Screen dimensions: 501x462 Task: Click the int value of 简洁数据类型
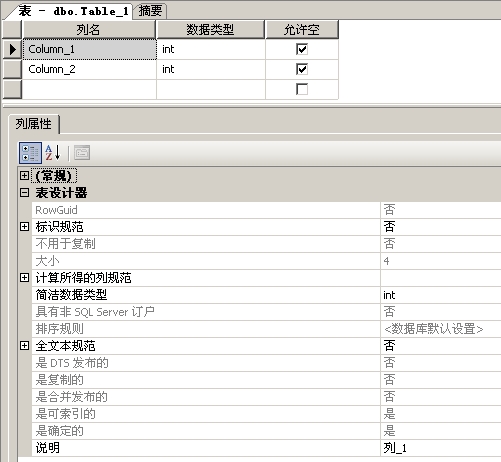389,295
